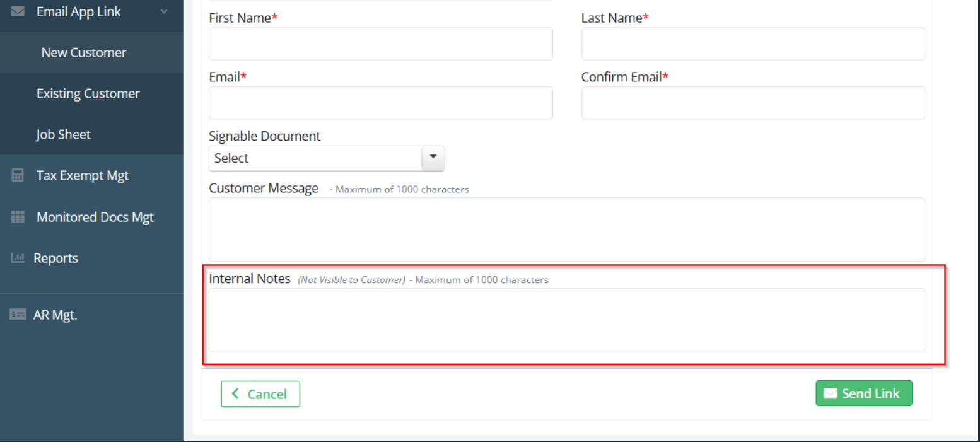
Task: Click the Confirm Email label
Action: 625,77
